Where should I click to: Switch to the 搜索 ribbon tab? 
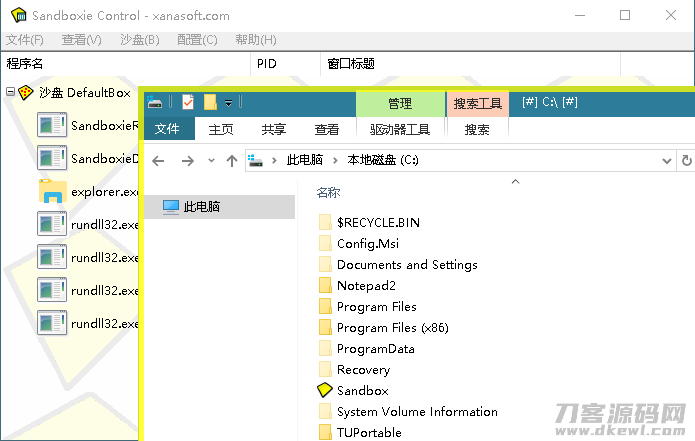(477, 129)
